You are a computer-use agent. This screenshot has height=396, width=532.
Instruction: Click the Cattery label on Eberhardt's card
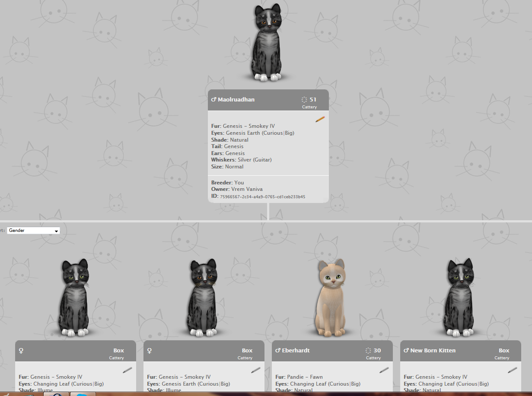click(x=373, y=358)
